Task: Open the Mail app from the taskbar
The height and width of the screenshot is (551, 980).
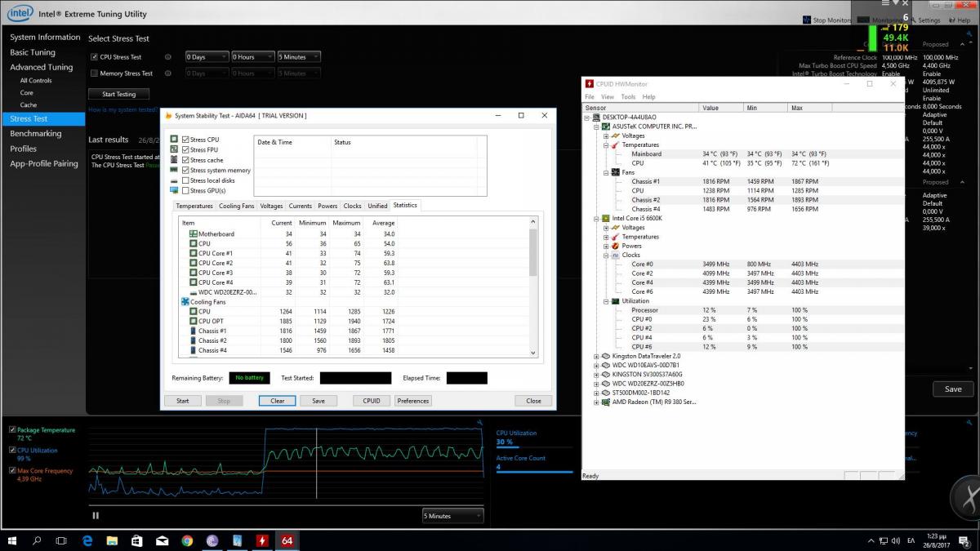Action: pyautogui.click(x=163, y=540)
